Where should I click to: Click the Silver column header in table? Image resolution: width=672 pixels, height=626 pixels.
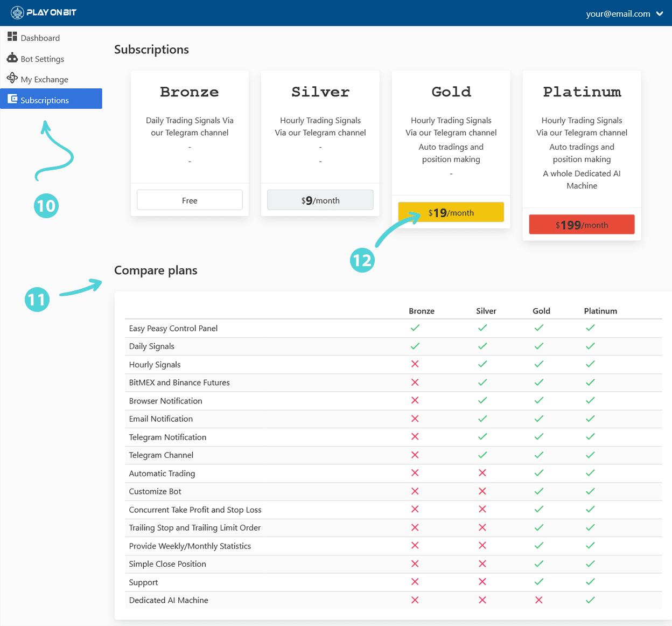click(x=486, y=311)
